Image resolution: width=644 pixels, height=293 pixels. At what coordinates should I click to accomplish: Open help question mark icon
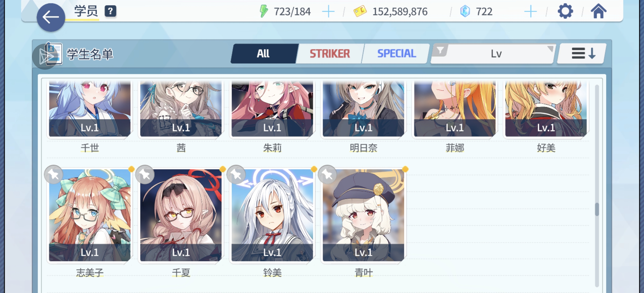point(110,11)
